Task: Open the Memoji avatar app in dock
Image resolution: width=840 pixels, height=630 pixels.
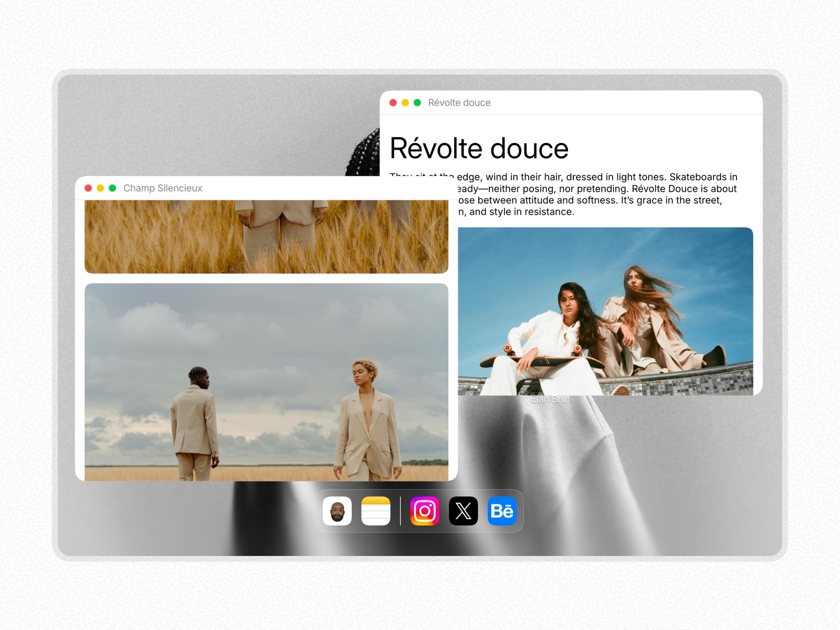Action: point(337,511)
